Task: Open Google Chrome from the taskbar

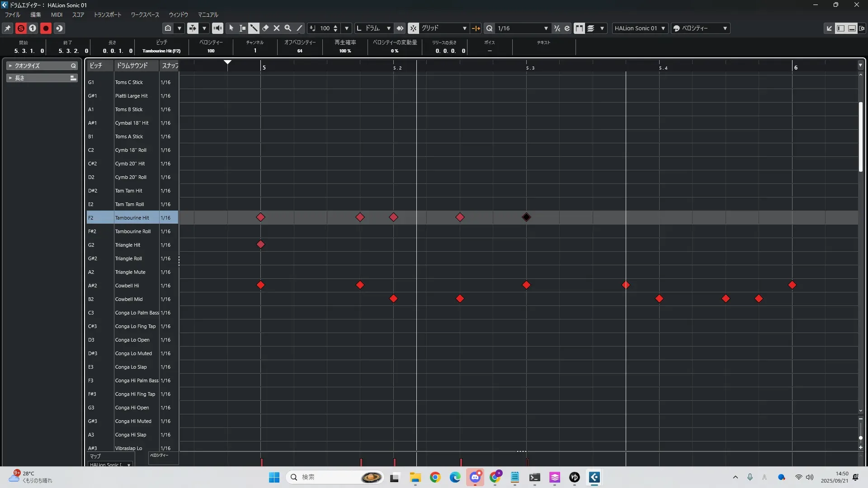Action: click(x=435, y=477)
